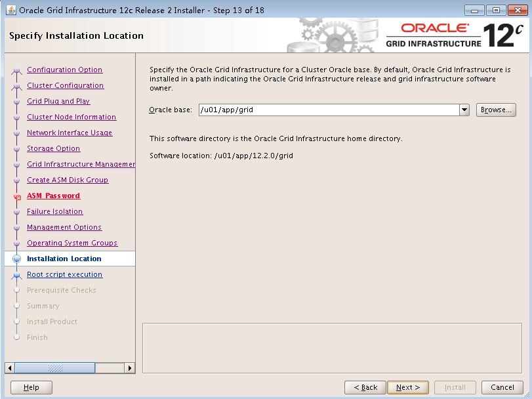532x399 pixels.
Task: Open Root script execution step
Action: point(64,274)
